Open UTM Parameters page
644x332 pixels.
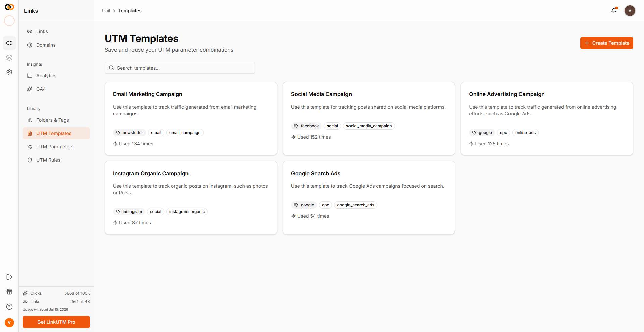click(x=56, y=147)
